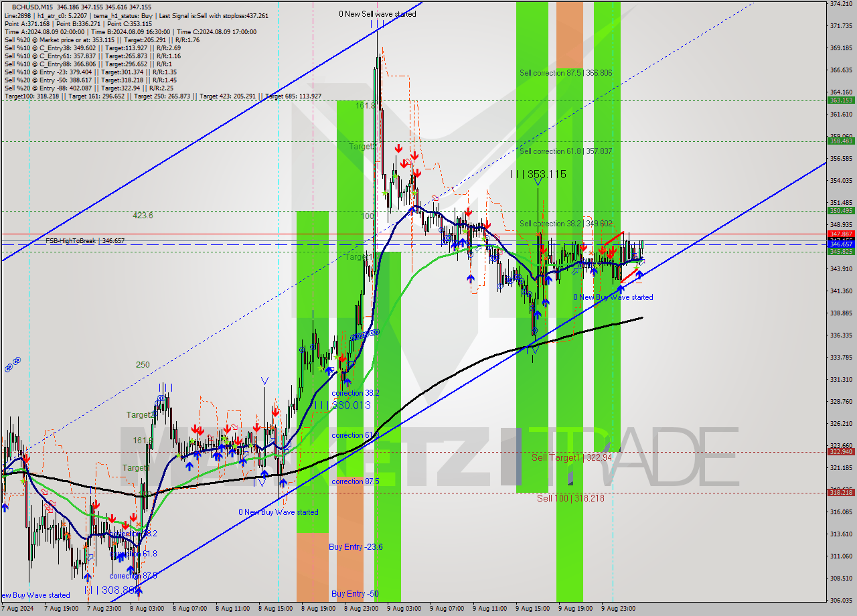Select the 'I I I 330.013' wave label
Screen dimensions: 857x616
tap(342, 405)
